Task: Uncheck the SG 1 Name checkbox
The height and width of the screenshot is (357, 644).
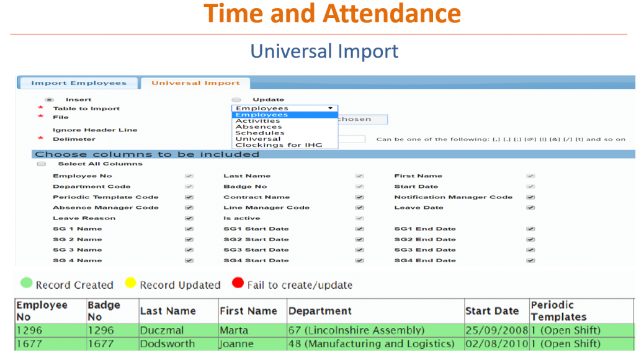Action: coord(189,229)
